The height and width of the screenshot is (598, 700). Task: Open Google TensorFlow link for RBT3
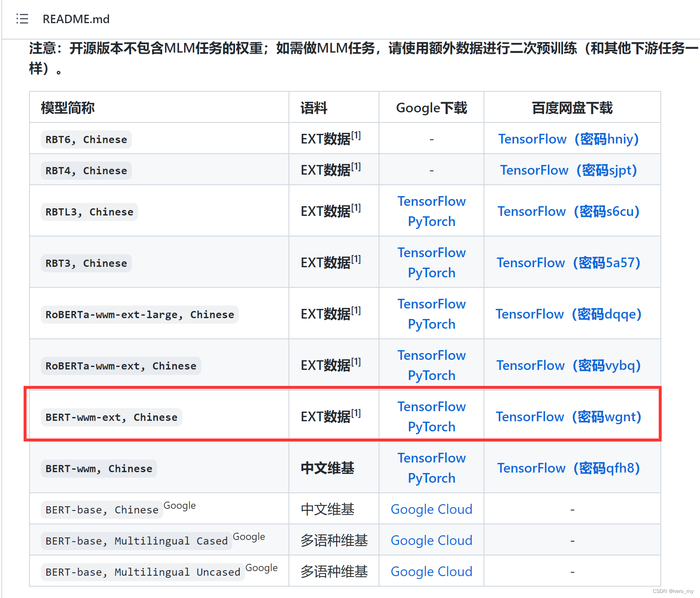coord(432,252)
